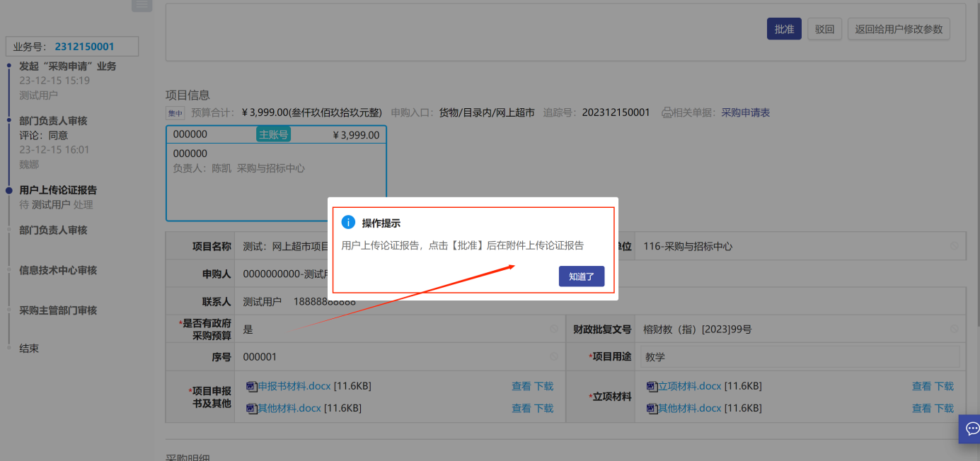Click the 主账号 badge on the account card
980x461 pixels.
click(273, 134)
